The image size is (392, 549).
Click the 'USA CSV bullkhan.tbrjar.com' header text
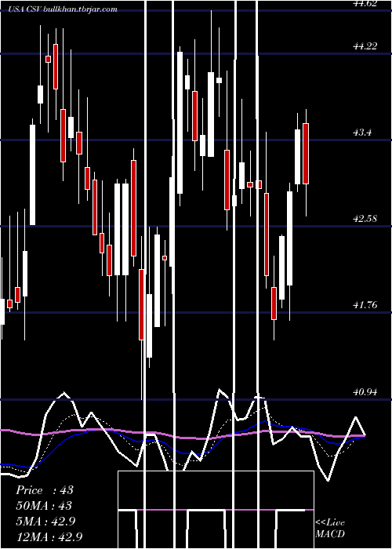[63, 9]
